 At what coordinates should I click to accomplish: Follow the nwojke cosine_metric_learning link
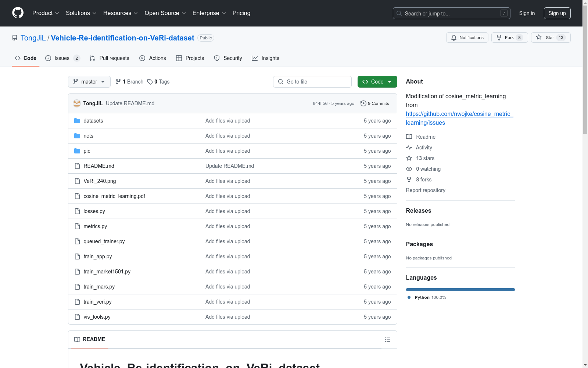(x=460, y=118)
